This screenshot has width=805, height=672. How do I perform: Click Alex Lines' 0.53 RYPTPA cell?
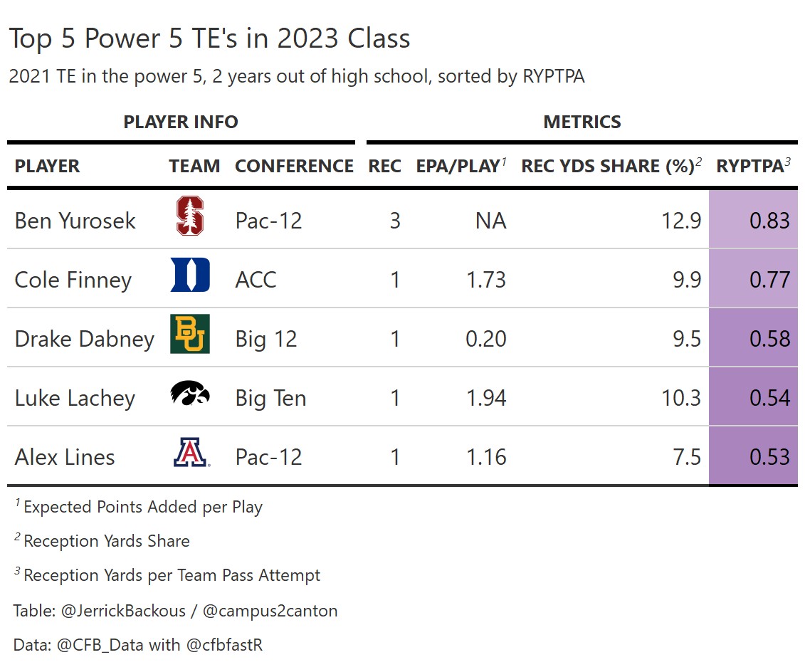point(769,457)
